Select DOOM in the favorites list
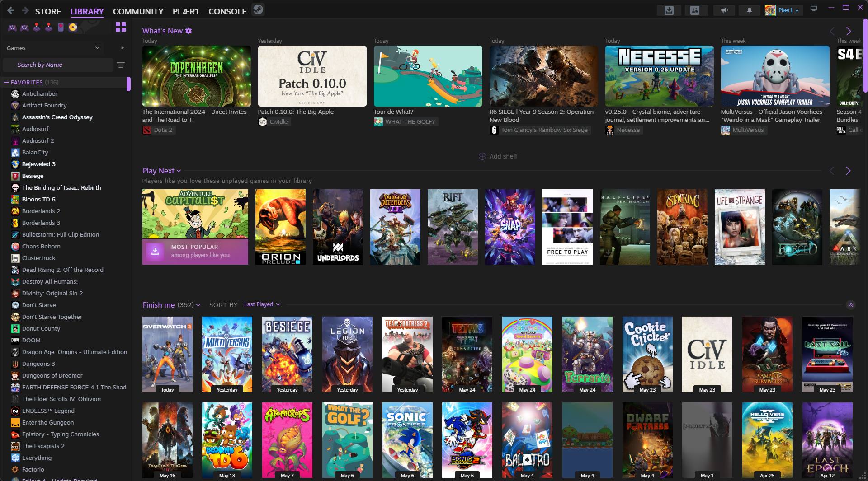 pyautogui.click(x=31, y=341)
